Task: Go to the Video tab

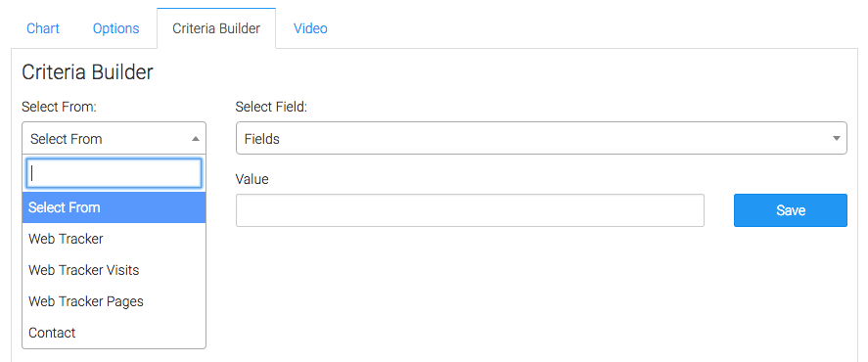Action: click(310, 28)
